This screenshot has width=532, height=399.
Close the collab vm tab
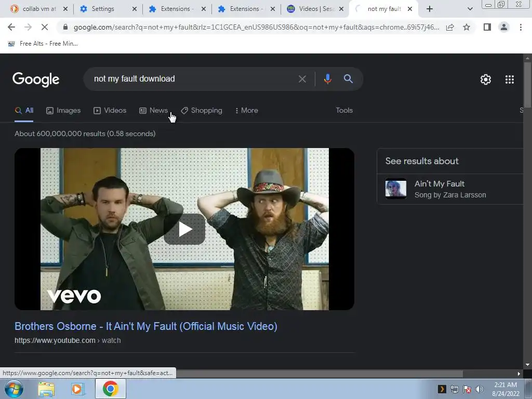pos(65,9)
